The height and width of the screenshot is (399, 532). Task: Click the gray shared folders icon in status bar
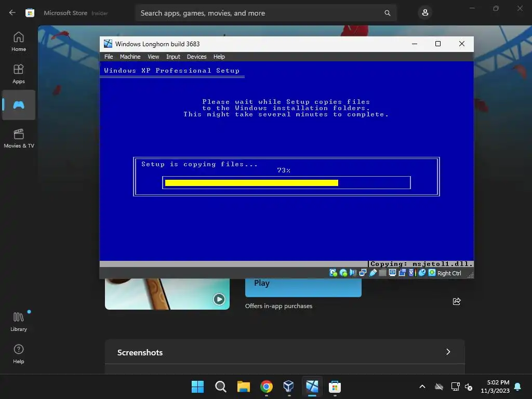click(x=382, y=273)
